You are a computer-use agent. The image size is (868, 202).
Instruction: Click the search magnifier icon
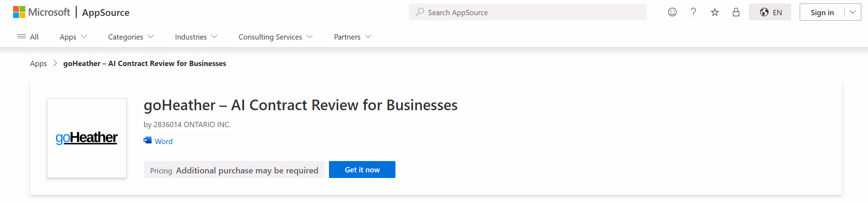coord(420,12)
